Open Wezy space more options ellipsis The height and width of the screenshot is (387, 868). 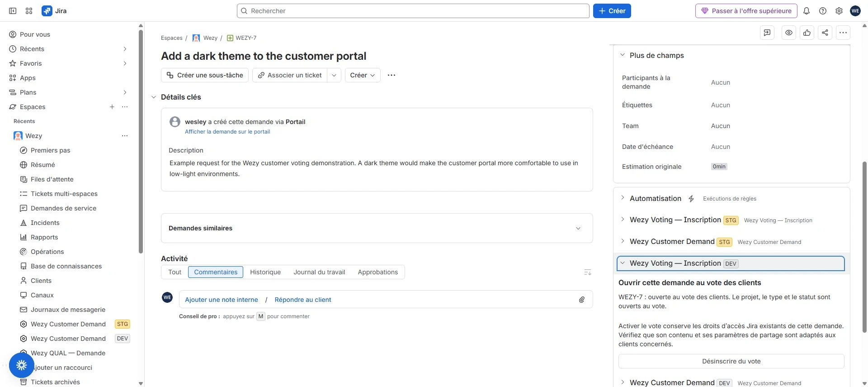[125, 136]
